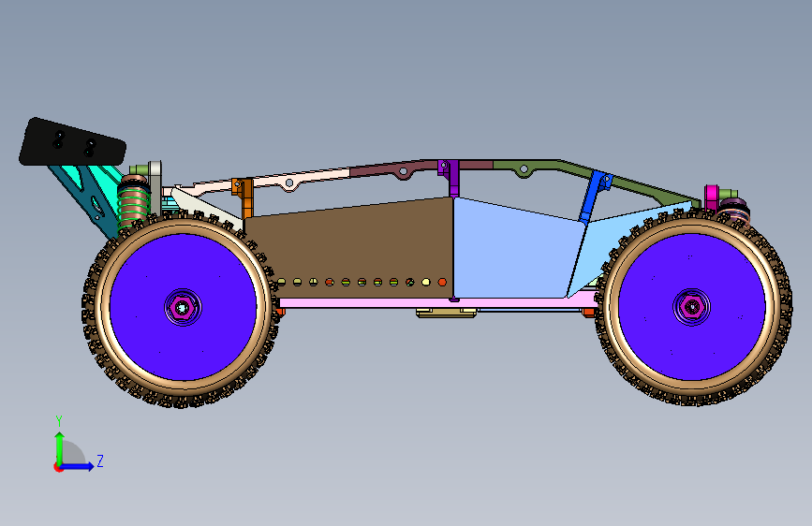Click the green Y axis arrow
This screenshot has height=526, width=812.
point(59,447)
